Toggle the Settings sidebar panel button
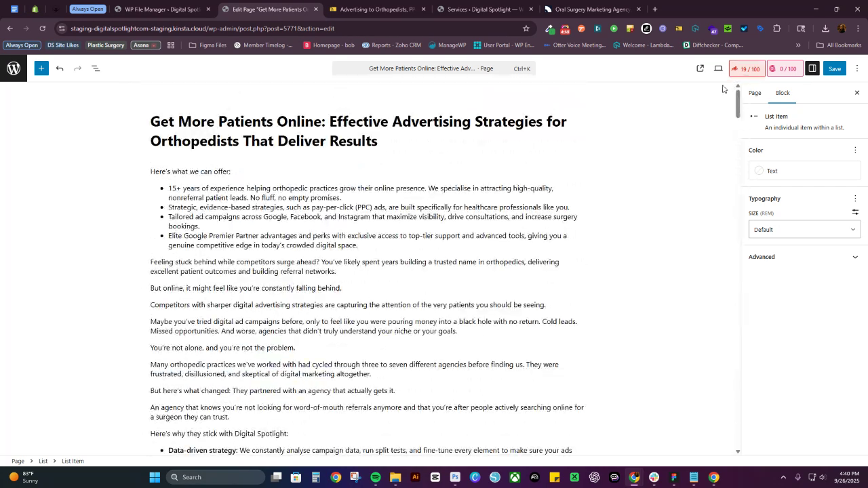Viewport: 868px width, 488px height. point(812,68)
